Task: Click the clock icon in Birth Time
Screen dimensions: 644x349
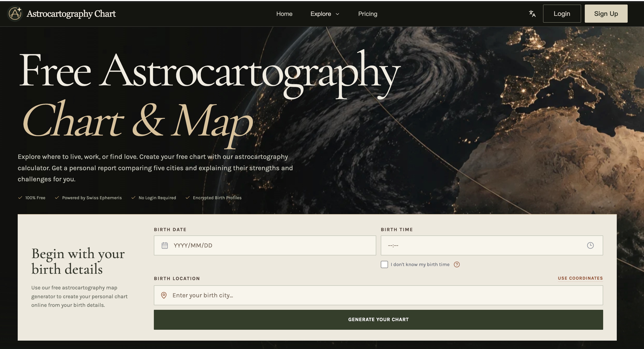Action: pyautogui.click(x=590, y=245)
